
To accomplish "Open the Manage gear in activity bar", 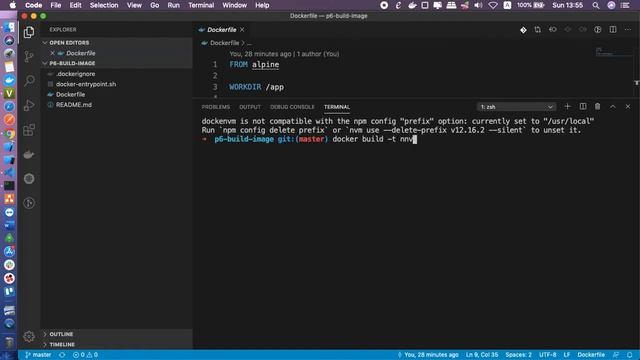I will pyautogui.click(x=29, y=336).
